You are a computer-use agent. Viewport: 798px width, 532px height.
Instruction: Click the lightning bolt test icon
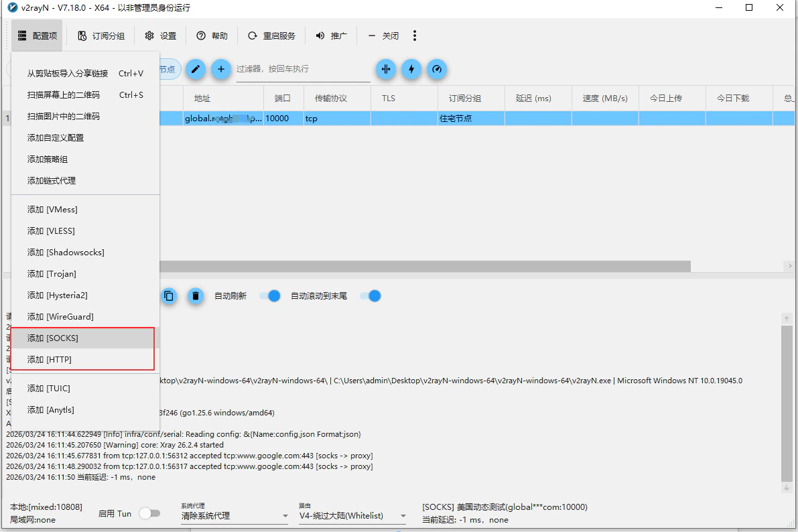click(x=411, y=69)
